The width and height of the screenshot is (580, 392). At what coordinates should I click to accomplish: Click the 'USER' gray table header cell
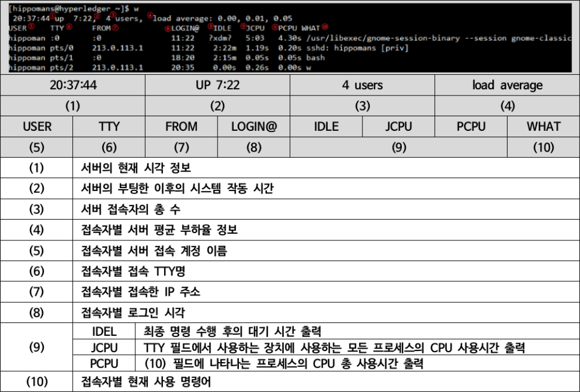point(37,127)
